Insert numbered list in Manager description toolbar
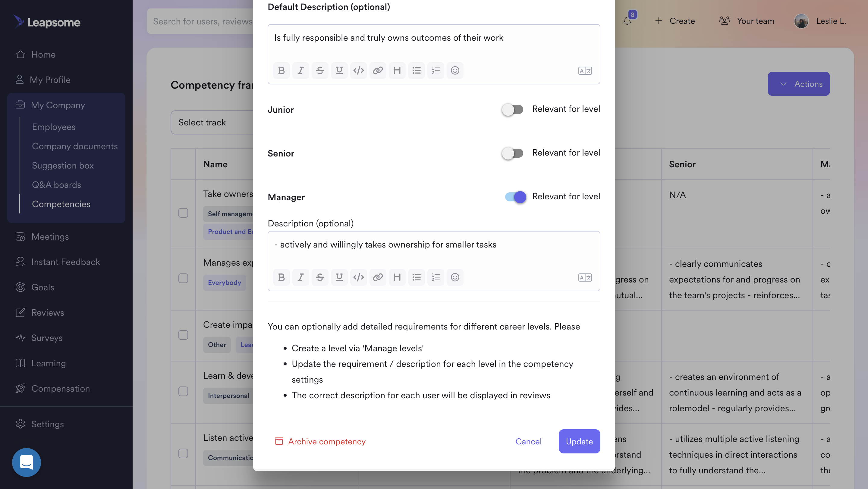 pos(436,277)
